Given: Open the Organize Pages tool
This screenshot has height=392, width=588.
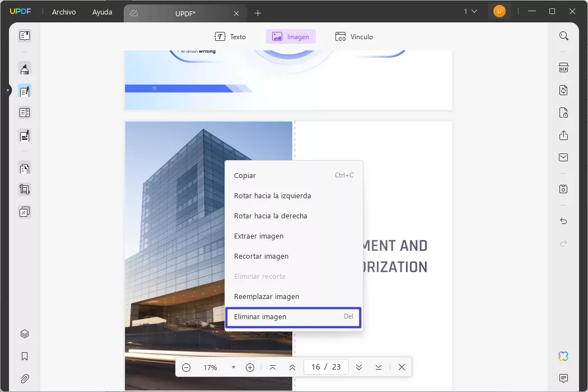Looking at the screenshot, I should click(25, 169).
